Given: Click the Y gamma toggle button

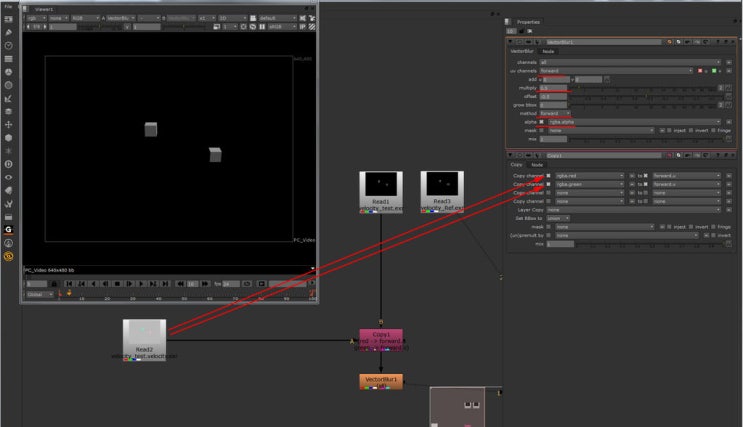Looking at the screenshot, I should (x=127, y=27).
